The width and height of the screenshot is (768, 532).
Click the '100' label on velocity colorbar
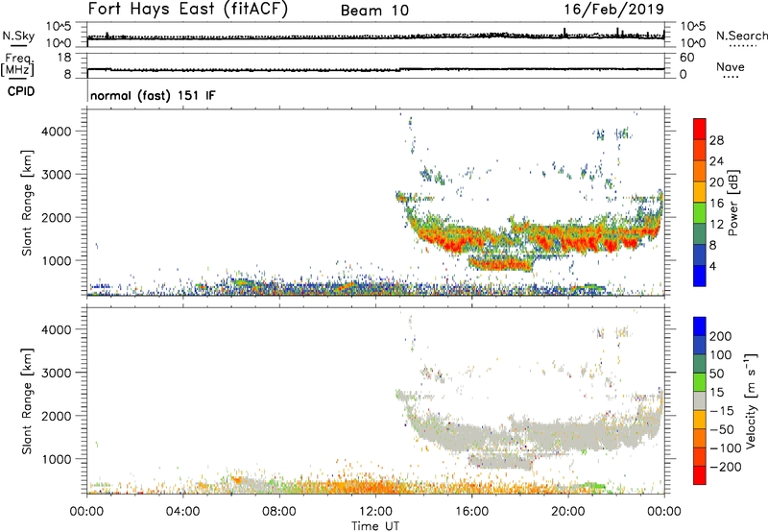pyautogui.click(x=721, y=355)
